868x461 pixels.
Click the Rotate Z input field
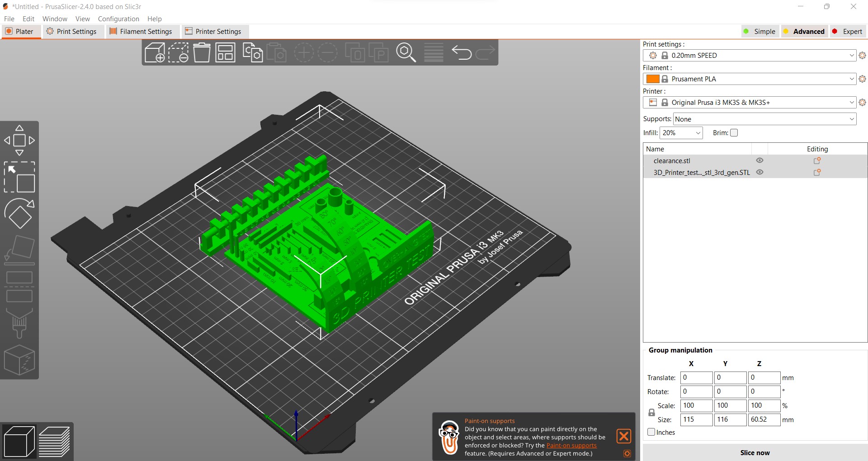[x=764, y=391]
